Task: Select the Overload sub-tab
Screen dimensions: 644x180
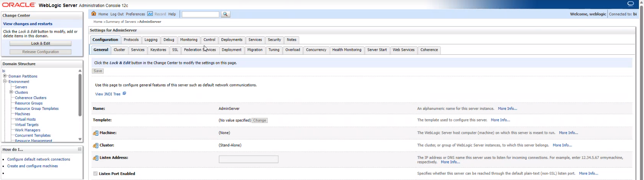Action: 293,50
